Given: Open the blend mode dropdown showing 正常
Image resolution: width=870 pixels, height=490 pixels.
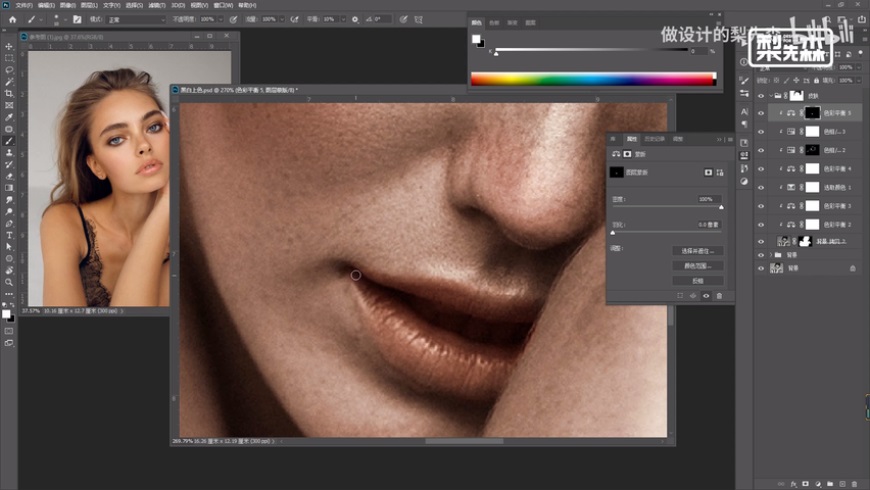Looking at the screenshot, I should pos(135,19).
